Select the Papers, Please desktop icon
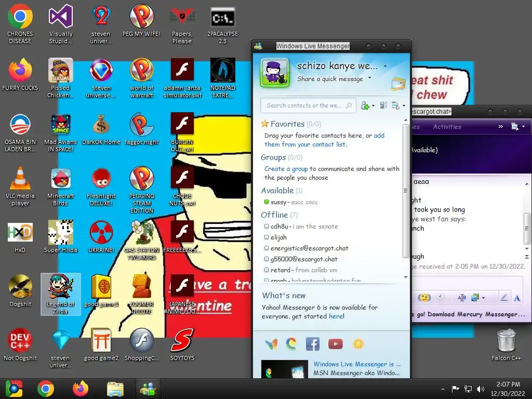Viewport: 532px width, 399px height. click(x=182, y=25)
